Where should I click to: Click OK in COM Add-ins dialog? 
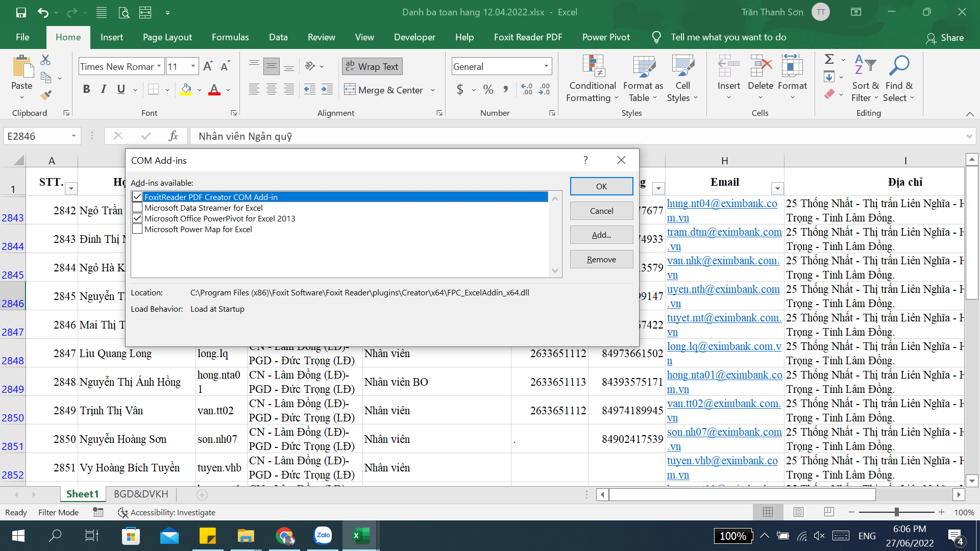pyautogui.click(x=601, y=186)
